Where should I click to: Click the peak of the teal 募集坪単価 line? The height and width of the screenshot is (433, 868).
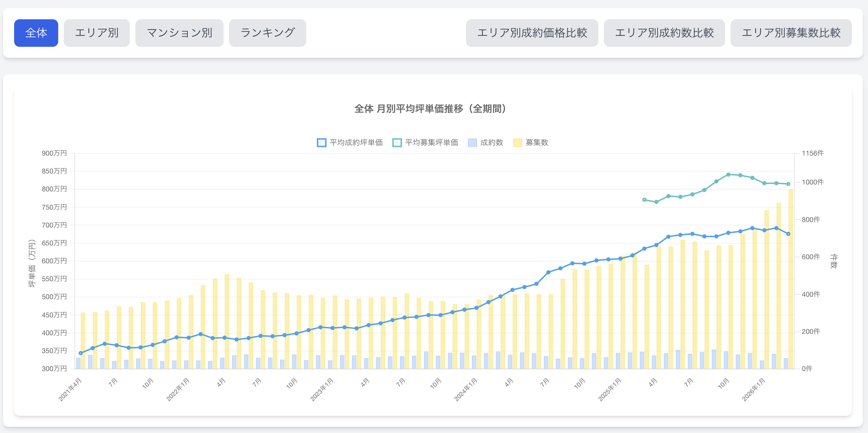[x=728, y=175]
